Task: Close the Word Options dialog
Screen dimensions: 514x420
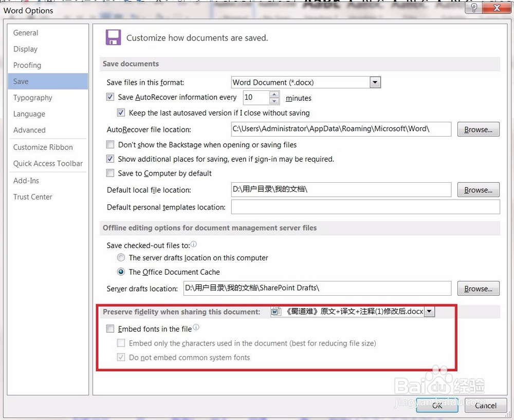Action: coord(497,8)
